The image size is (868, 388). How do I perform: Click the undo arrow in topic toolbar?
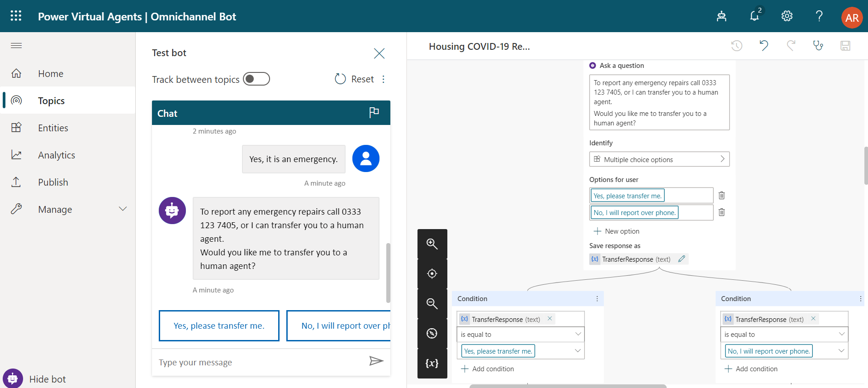click(x=764, y=46)
